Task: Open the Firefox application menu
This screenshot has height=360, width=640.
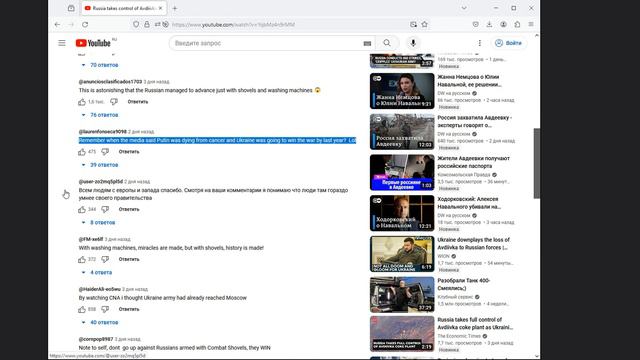Action: pos(531,24)
